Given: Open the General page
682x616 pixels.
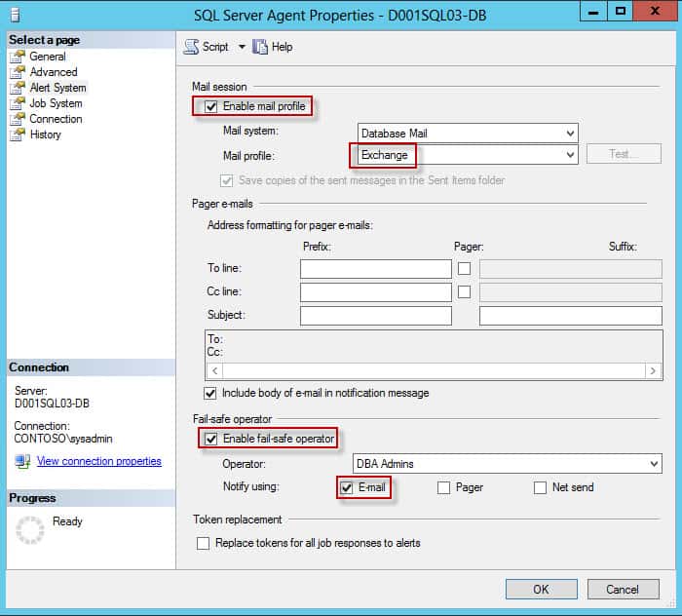Looking at the screenshot, I should [x=48, y=57].
